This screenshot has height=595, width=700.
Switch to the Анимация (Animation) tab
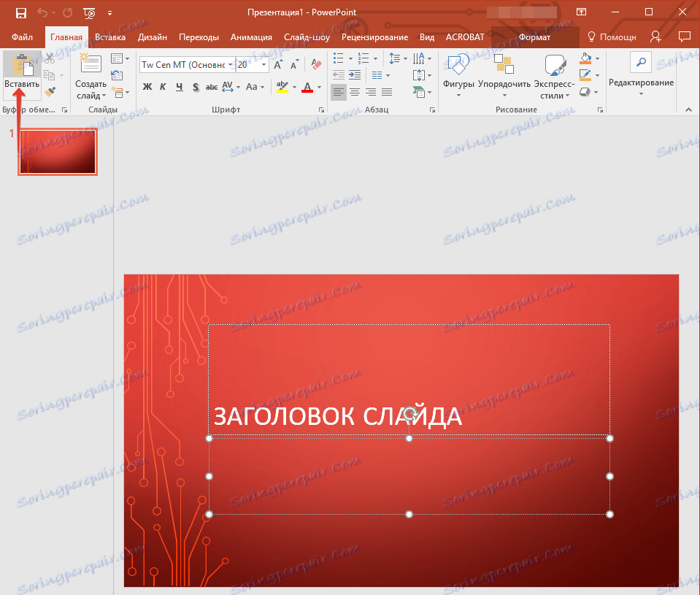tap(251, 37)
